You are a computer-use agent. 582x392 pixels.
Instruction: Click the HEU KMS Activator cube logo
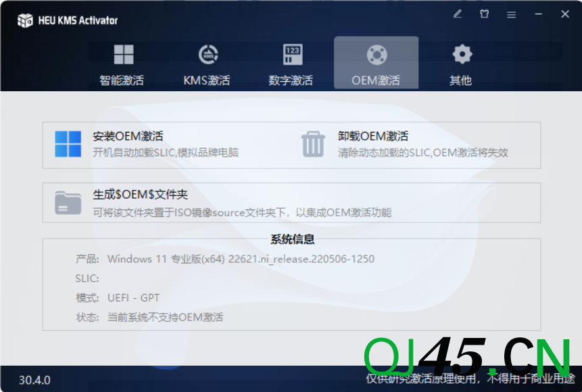25,20
